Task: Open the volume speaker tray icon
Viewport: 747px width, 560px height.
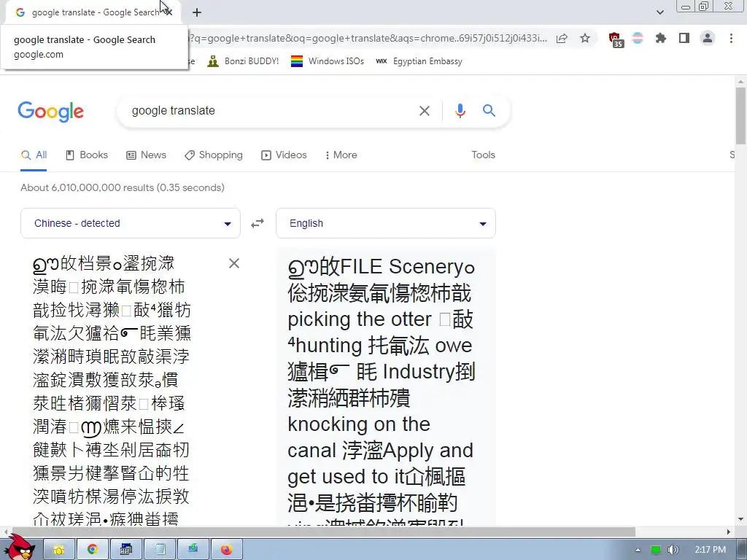Action: coord(673,550)
